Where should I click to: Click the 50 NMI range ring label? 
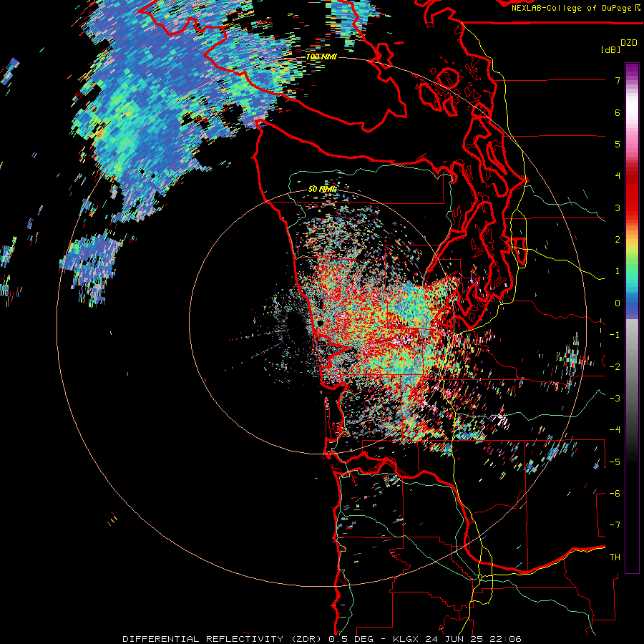point(323,190)
